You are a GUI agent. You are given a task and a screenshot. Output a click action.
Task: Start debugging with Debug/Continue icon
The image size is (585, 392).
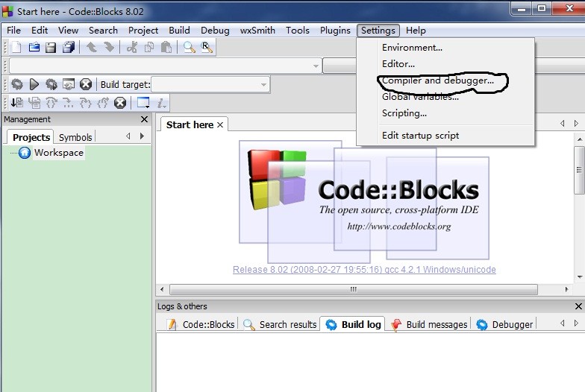tap(16, 103)
